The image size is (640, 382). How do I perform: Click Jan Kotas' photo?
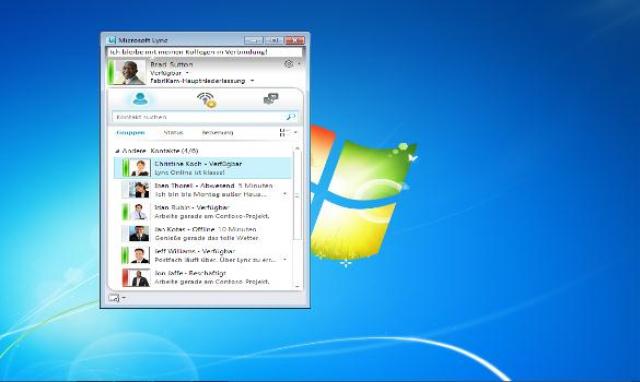(x=140, y=233)
